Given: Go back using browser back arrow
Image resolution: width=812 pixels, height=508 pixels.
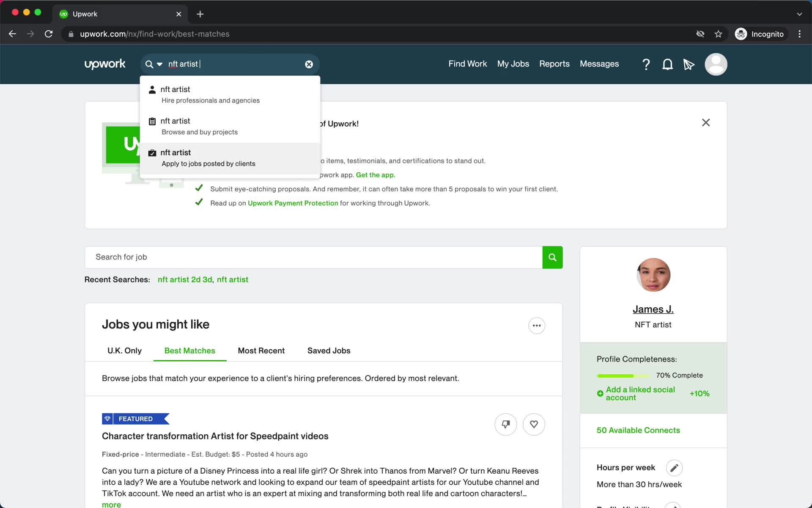Looking at the screenshot, I should coord(12,34).
